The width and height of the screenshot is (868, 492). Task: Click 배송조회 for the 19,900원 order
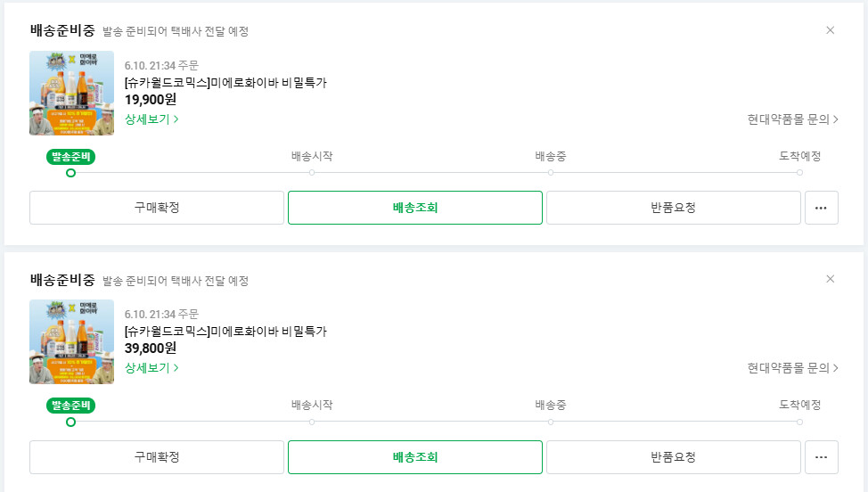(414, 208)
